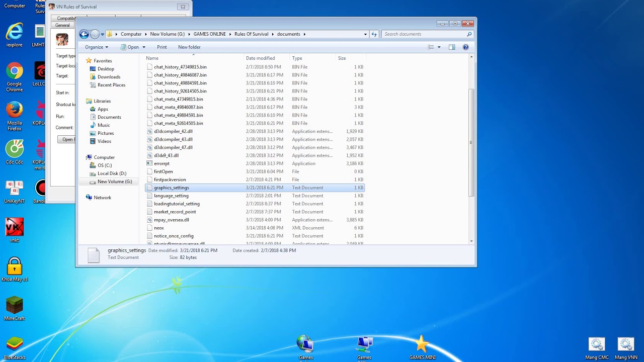This screenshot has height=362, width=644.
Task: Open the Organize dropdown menu
Action: pyautogui.click(x=96, y=47)
